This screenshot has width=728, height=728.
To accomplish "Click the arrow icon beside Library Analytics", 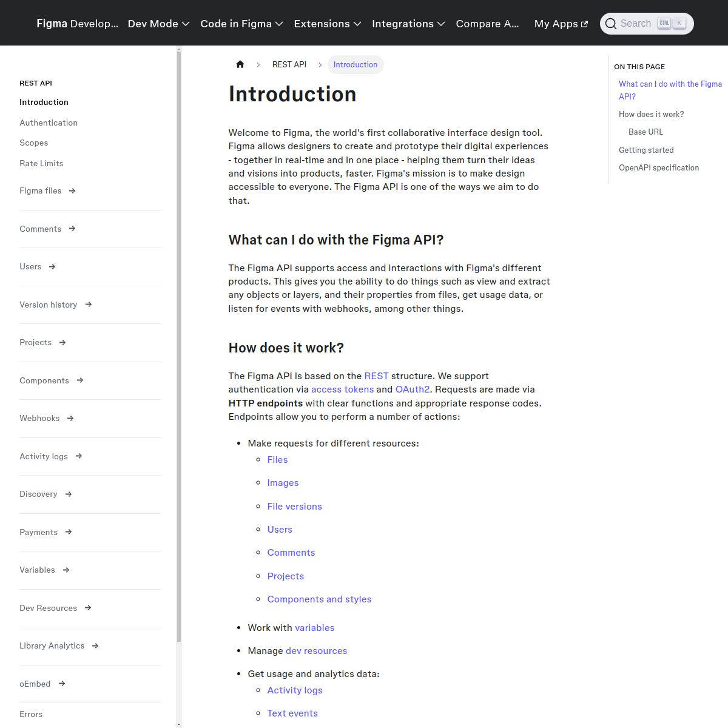I will tap(95, 646).
